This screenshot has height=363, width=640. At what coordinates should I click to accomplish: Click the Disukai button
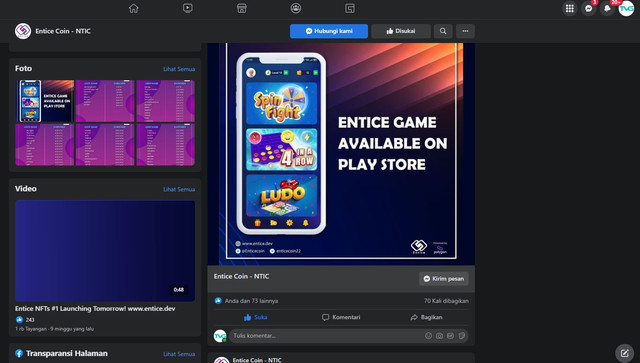(x=401, y=31)
